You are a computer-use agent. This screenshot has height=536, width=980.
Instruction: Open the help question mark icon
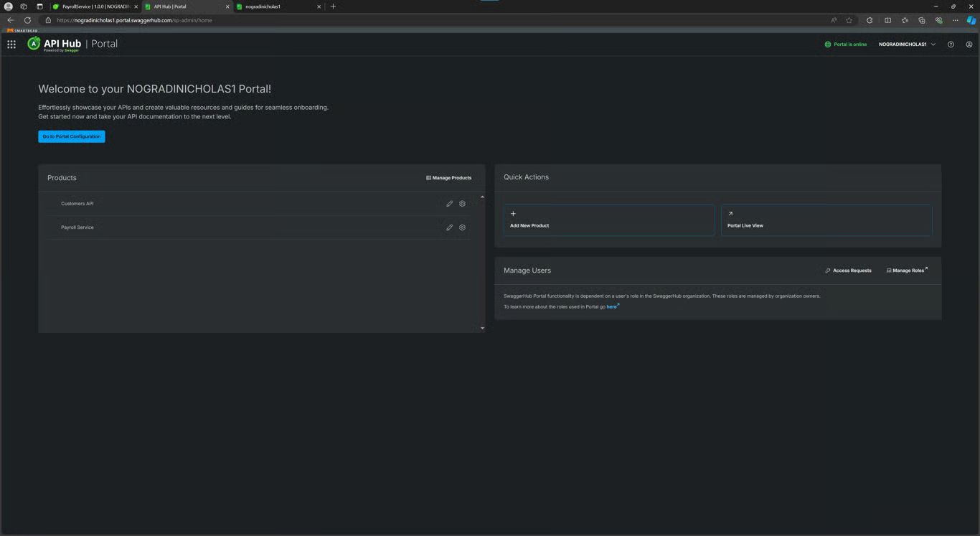pos(951,44)
